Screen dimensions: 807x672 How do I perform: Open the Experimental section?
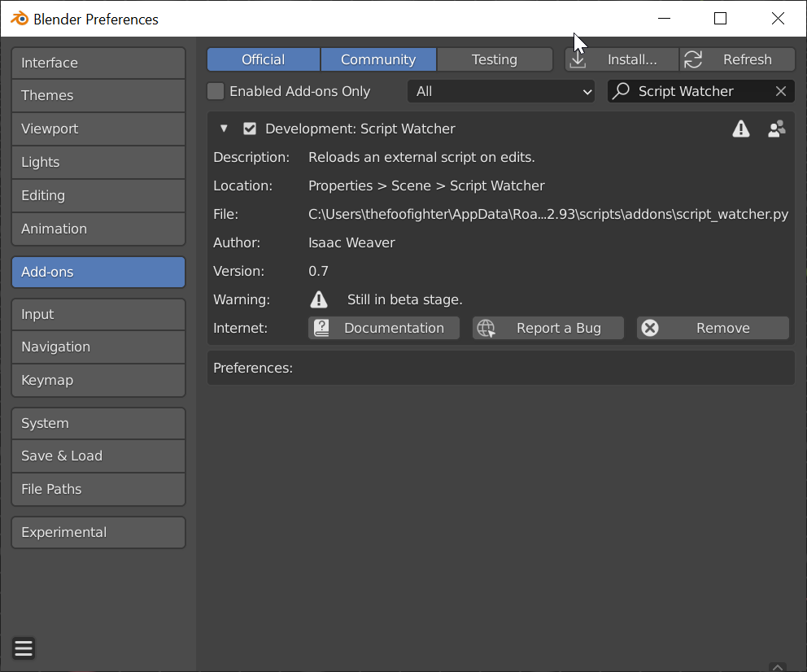[x=98, y=533]
